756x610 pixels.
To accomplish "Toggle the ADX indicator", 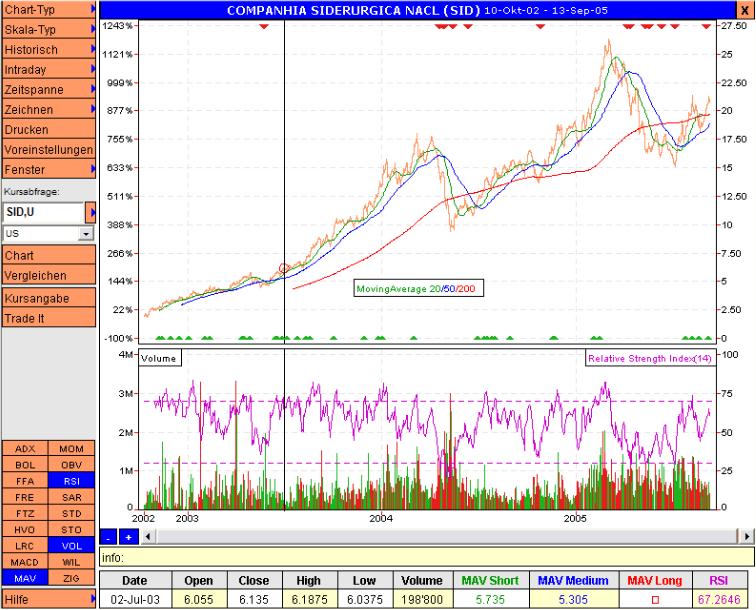I will (25, 448).
